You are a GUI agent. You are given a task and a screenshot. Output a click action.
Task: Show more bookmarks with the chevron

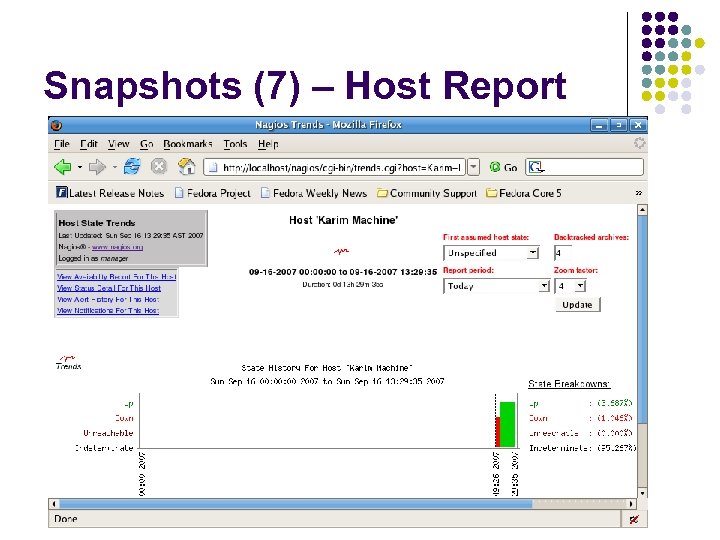point(638,193)
